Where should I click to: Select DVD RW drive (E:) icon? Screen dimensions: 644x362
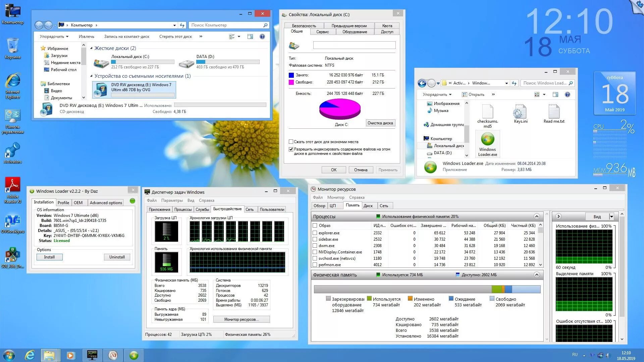pyautogui.click(x=100, y=90)
